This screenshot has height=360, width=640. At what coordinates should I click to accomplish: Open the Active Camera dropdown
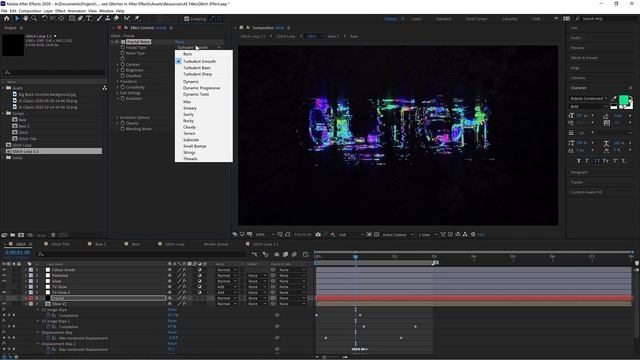(398, 235)
